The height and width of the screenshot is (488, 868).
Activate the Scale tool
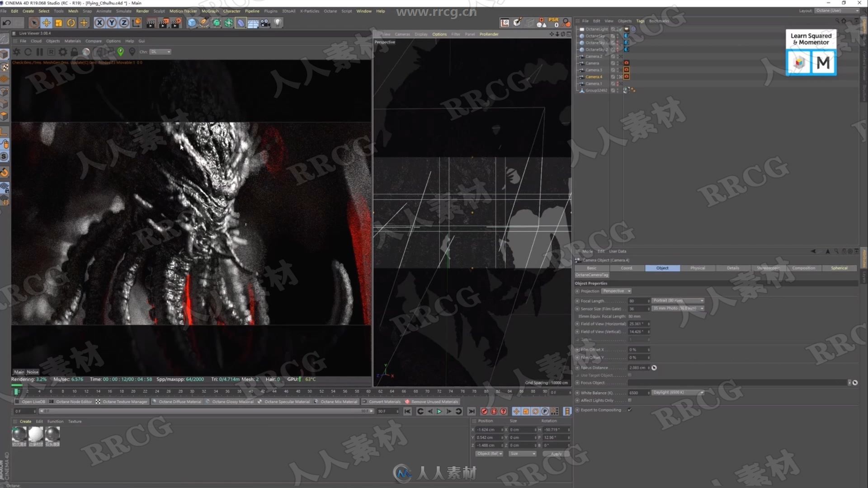point(59,23)
